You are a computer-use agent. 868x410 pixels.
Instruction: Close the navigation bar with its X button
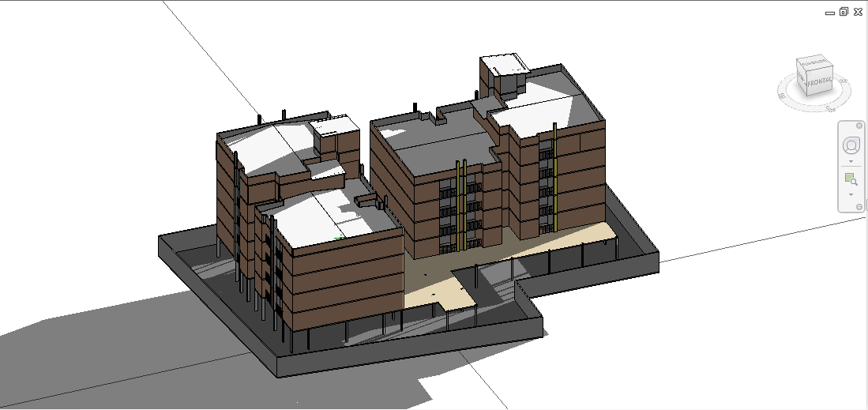click(859, 126)
